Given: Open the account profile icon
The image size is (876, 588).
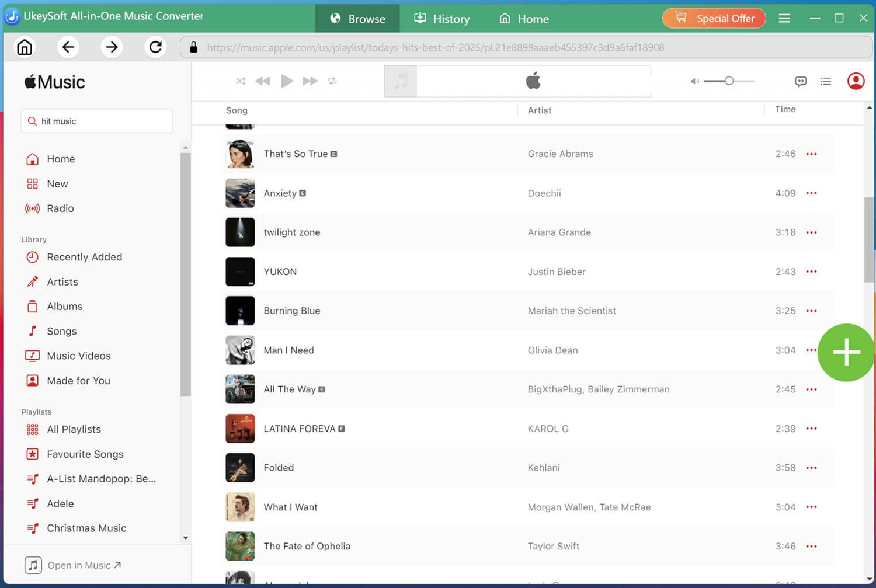Looking at the screenshot, I should click(856, 81).
